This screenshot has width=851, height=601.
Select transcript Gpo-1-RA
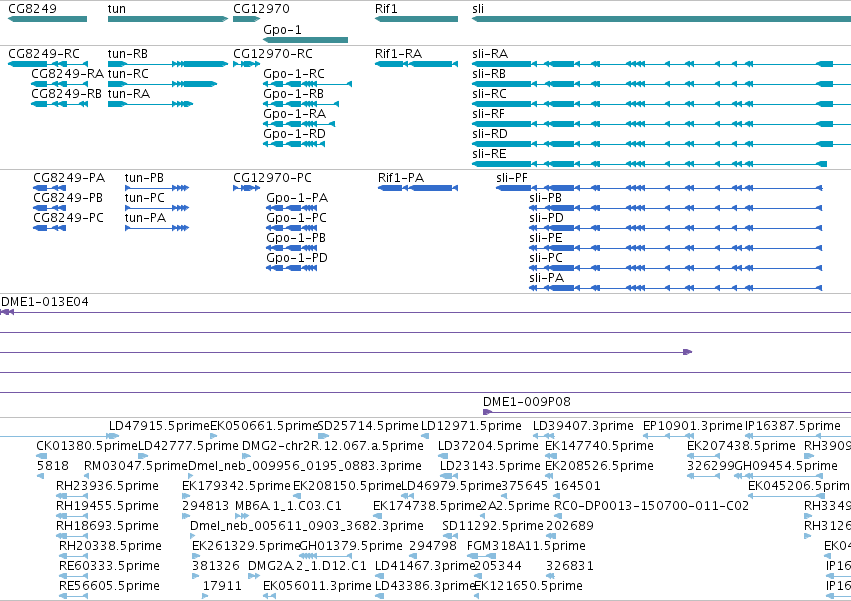click(x=299, y=124)
